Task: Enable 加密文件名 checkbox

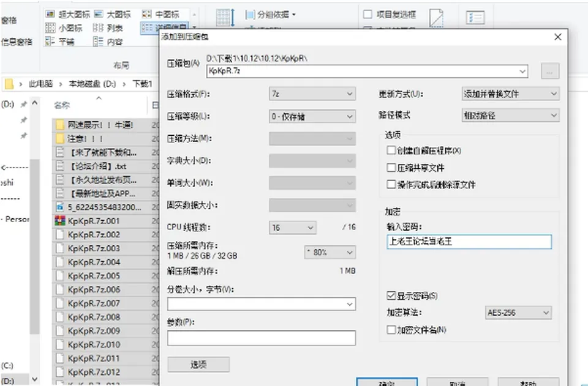Action: pos(391,330)
